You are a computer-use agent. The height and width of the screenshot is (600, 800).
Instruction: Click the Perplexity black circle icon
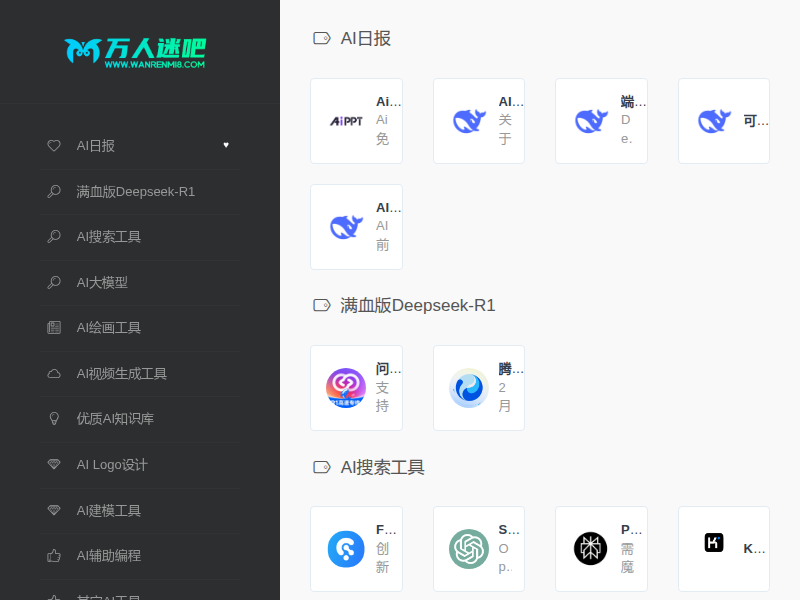click(590, 548)
